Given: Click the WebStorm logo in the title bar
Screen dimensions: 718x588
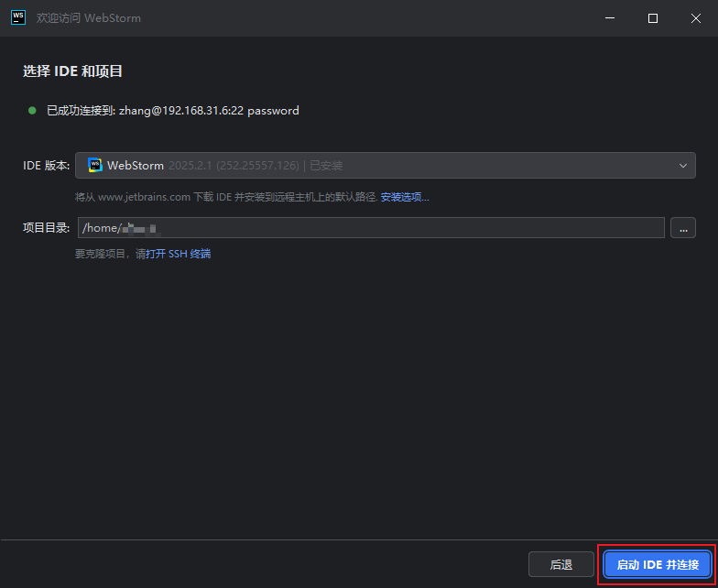Looking at the screenshot, I should pos(17,17).
